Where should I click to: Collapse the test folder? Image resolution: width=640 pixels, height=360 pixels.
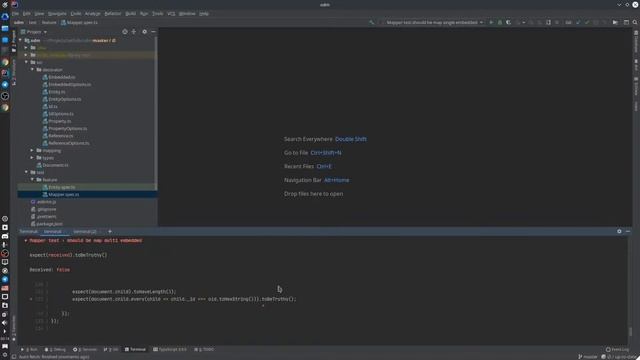tap(26, 172)
